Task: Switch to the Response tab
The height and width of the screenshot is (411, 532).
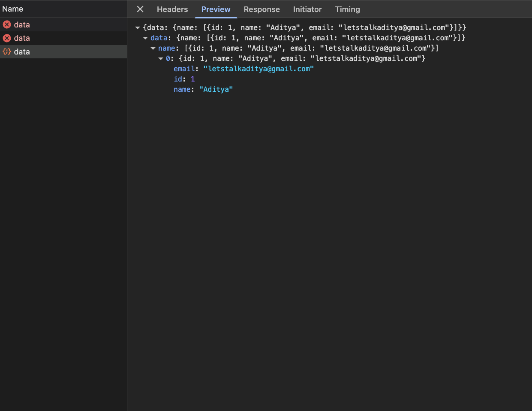Action: pyautogui.click(x=261, y=9)
